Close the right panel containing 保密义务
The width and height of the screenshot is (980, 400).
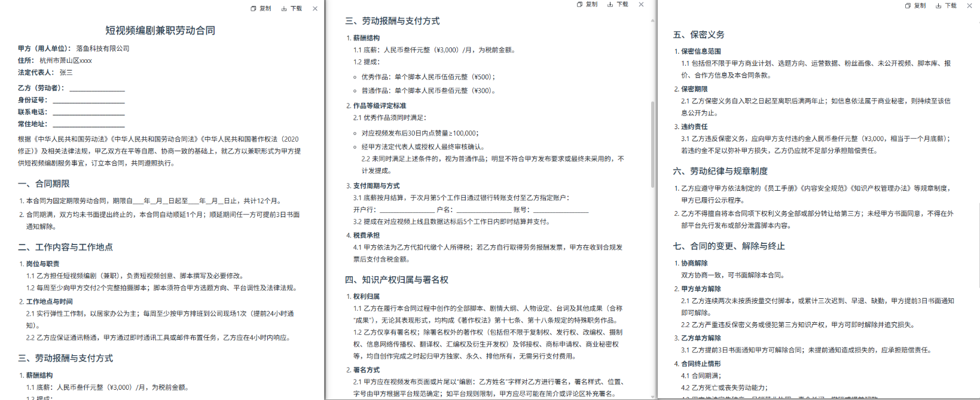pyautogui.click(x=970, y=5)
